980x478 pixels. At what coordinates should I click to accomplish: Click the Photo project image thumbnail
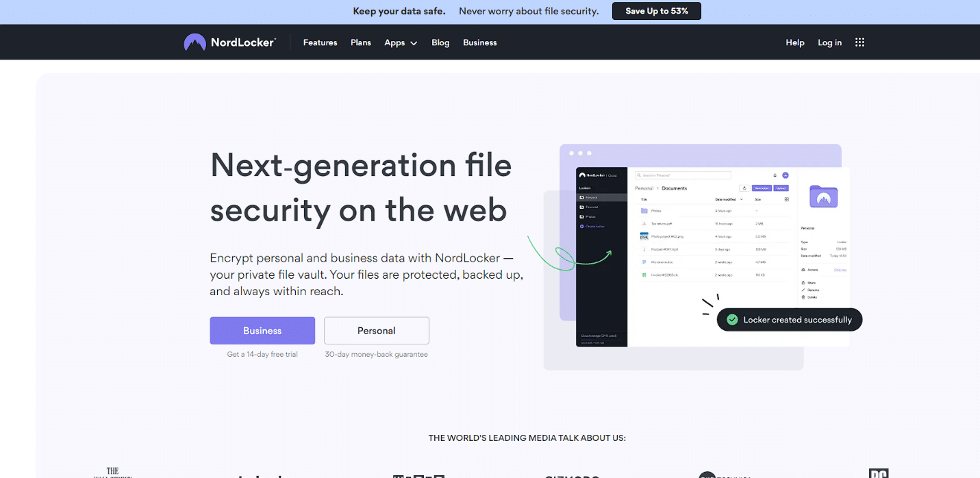pyautogui.click(x=644, y=236)
